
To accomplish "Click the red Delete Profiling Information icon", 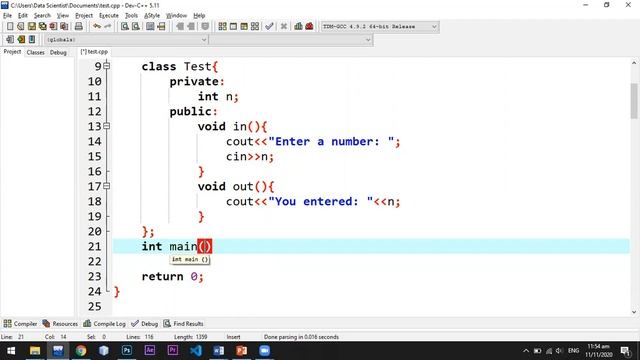I will coord(309,27).
